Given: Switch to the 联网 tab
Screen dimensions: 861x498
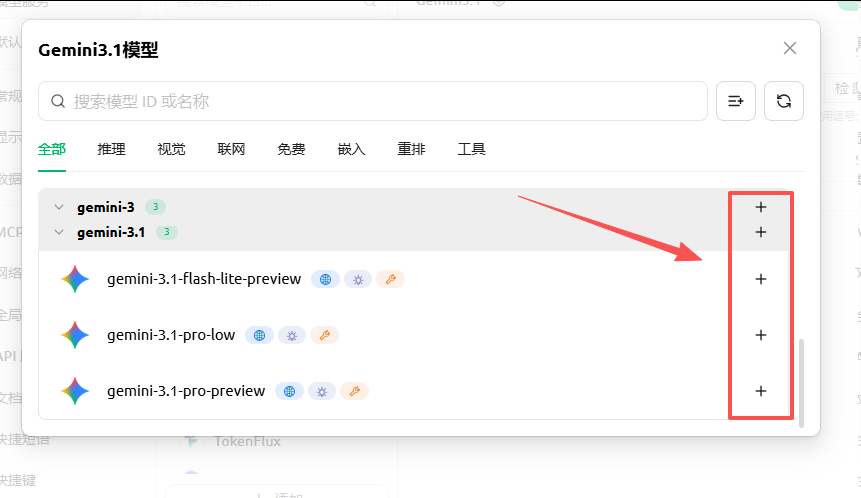Looking at the screenshot, I should coord(231,149).
